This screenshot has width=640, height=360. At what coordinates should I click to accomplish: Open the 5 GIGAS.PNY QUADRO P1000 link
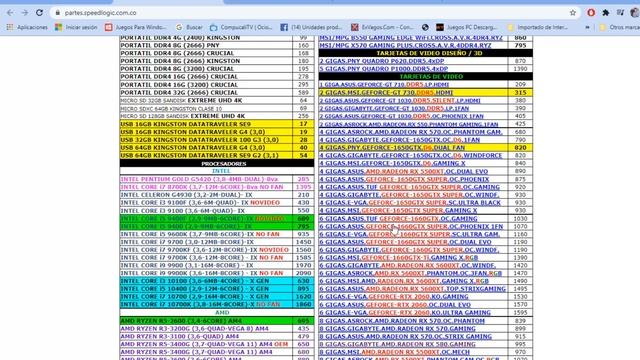point(383,69)
